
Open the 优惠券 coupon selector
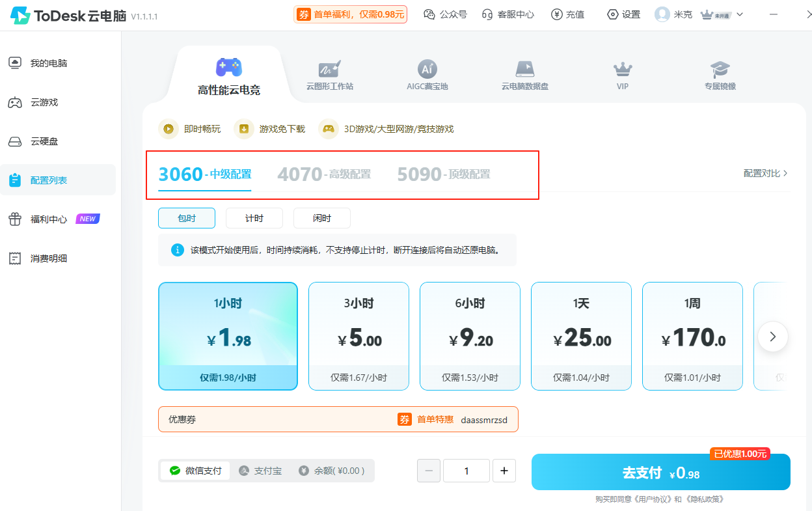pyautogui.click(x=338, y=419)
